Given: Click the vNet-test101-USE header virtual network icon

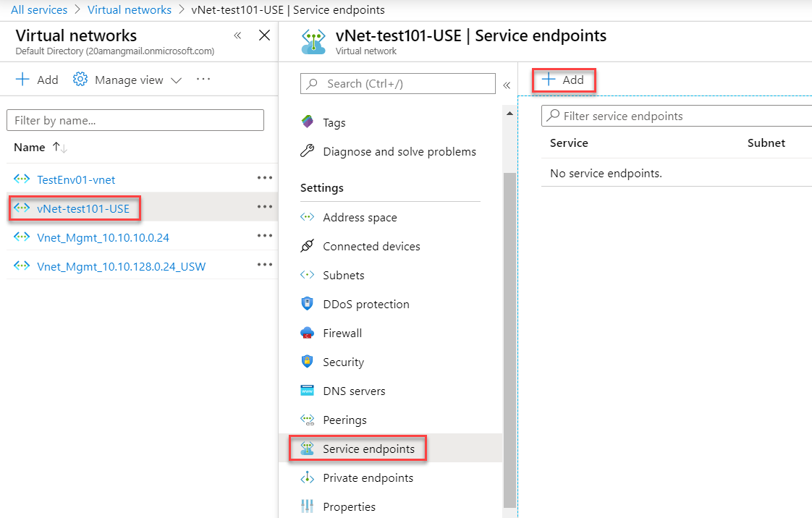Looking at the screenshot, I should point(313,42).
